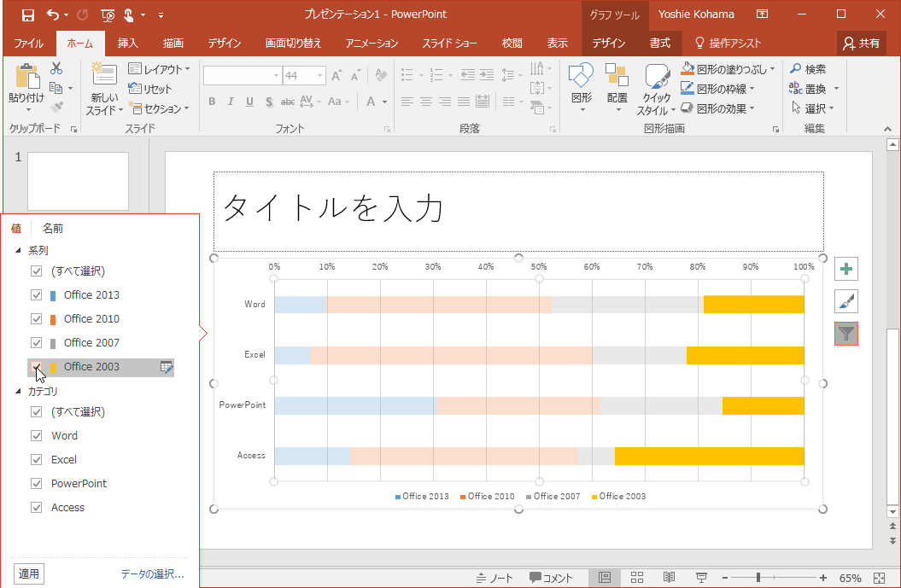Open セクション section dropdown
This screenshot has height=588, width=901.
(159, 108)
